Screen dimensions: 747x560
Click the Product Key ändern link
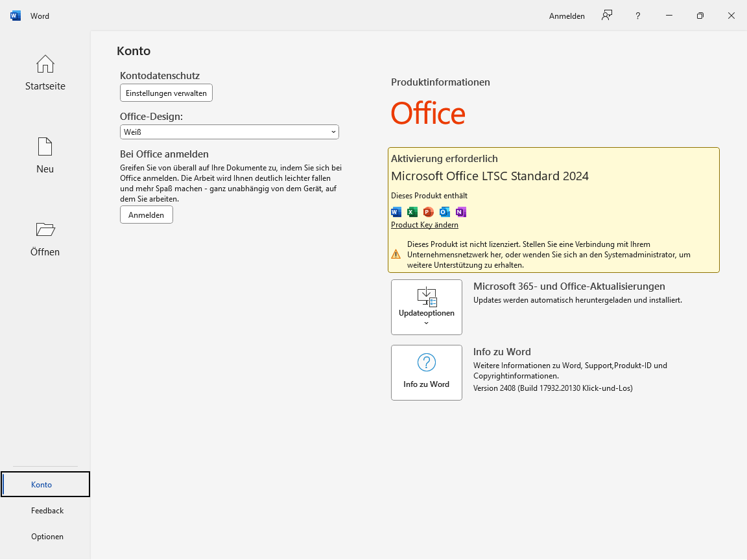[x=425, y=225]
